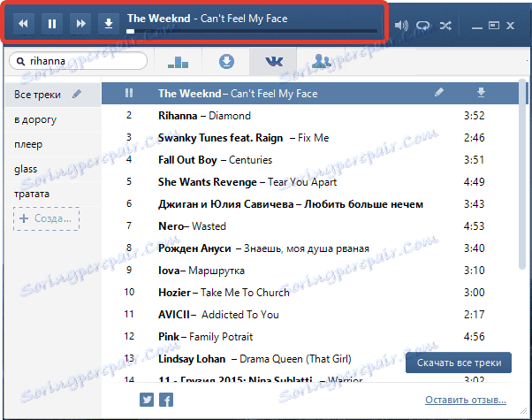Click Скачать все треки button
Screen dimensions: 532x420
pyautogui.click(x=459, y=363)
